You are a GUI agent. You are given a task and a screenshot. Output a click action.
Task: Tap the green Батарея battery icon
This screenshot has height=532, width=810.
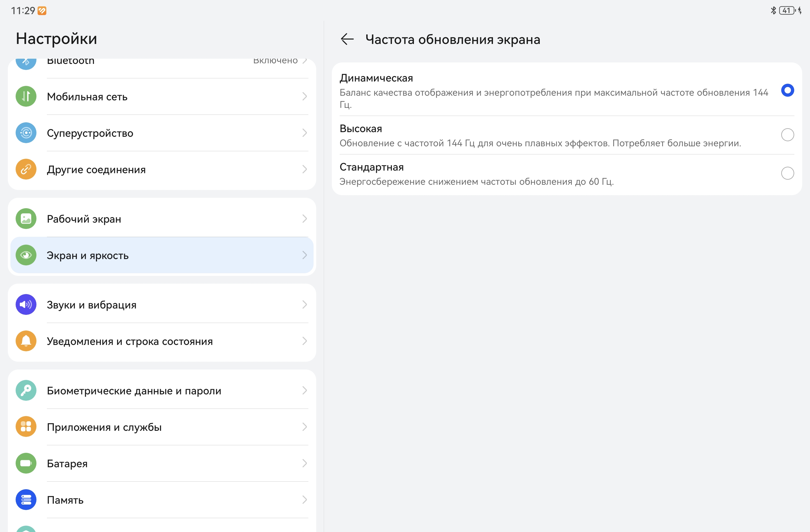point(26,463)
